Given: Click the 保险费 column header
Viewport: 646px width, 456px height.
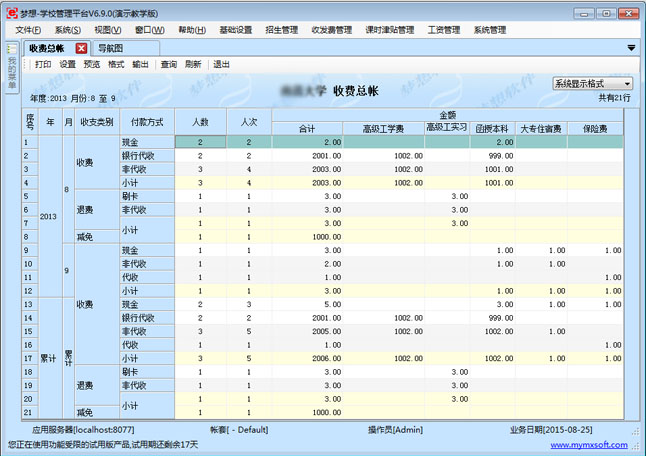Looking at the screenshot, I should point(595,129).
